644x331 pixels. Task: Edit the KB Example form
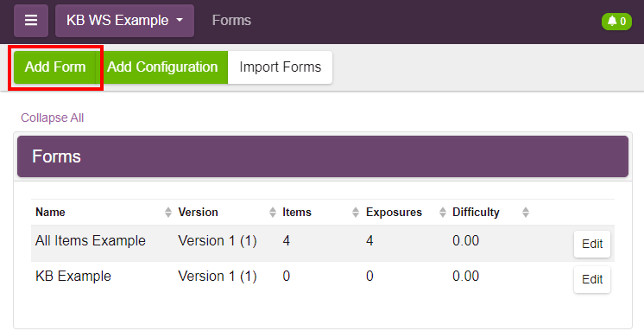click(592, 280)
